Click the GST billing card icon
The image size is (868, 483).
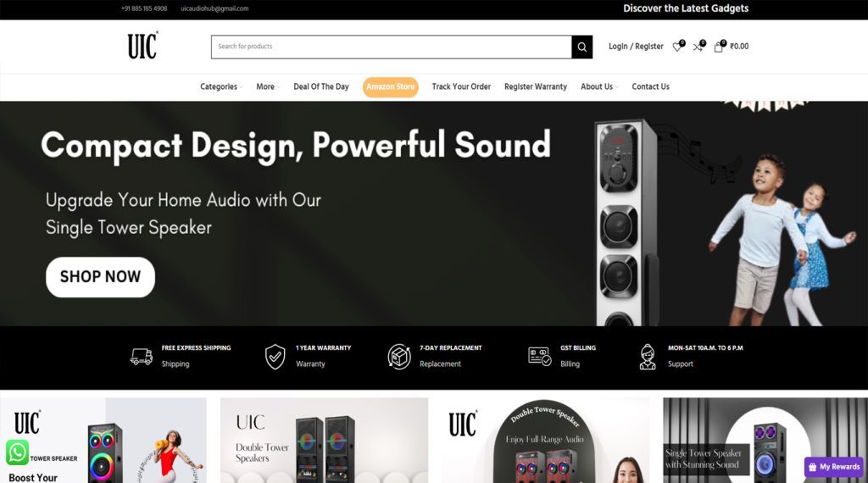click(539, 356)
